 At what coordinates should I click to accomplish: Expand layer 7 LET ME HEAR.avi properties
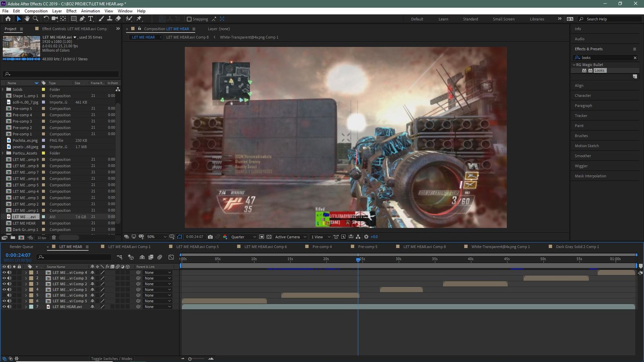[26, 307]
